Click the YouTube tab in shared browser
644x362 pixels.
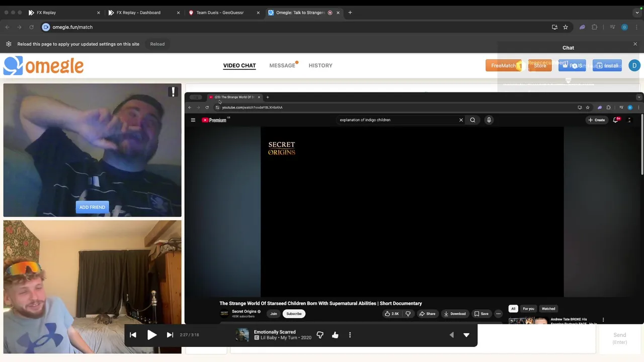click(x=234, y=97)
